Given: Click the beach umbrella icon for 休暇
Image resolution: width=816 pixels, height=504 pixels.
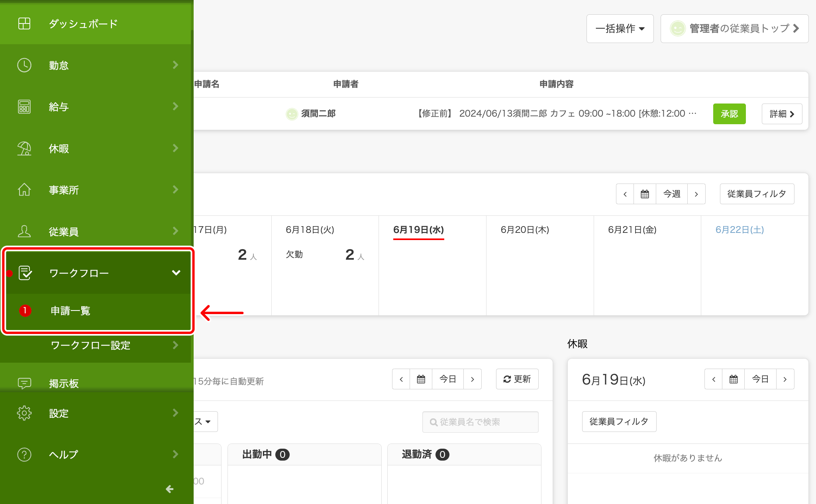Looking at the screenshot, I should coord(24,148).
